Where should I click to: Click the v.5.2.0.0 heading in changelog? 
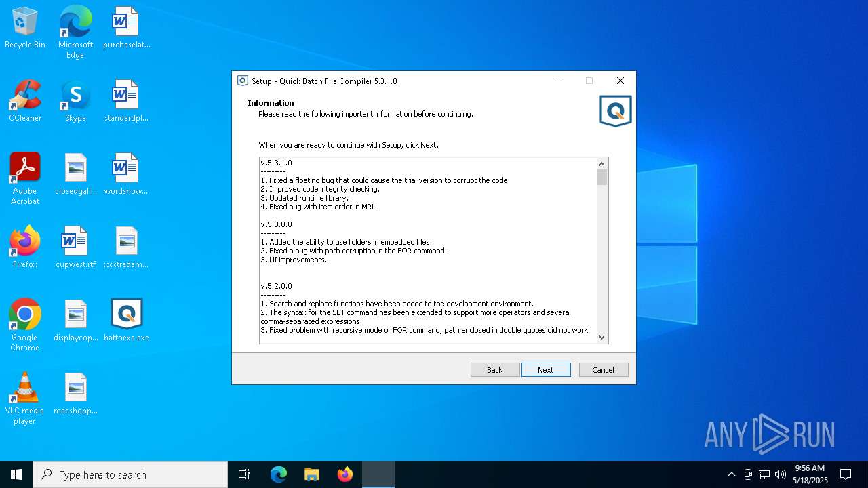[277, 286]
